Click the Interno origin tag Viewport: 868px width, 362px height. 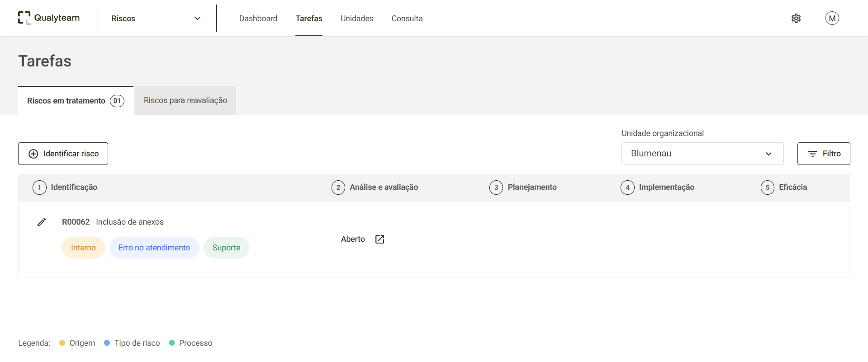(83, 248)
